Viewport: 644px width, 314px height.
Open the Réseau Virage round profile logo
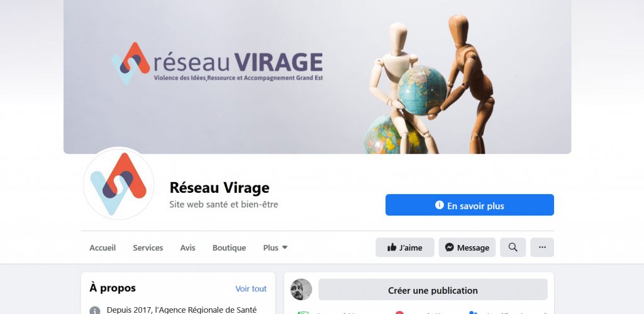[119, 183]
